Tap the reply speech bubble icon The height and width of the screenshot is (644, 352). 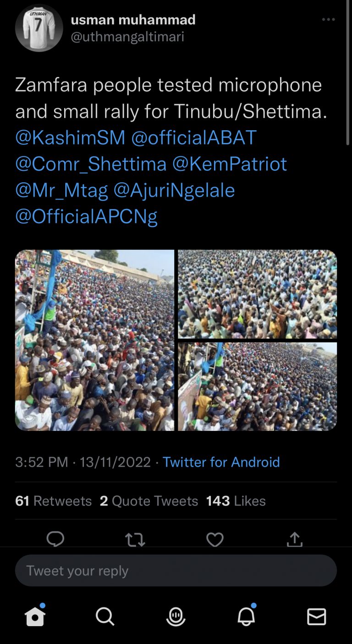[x=55, y=539]
